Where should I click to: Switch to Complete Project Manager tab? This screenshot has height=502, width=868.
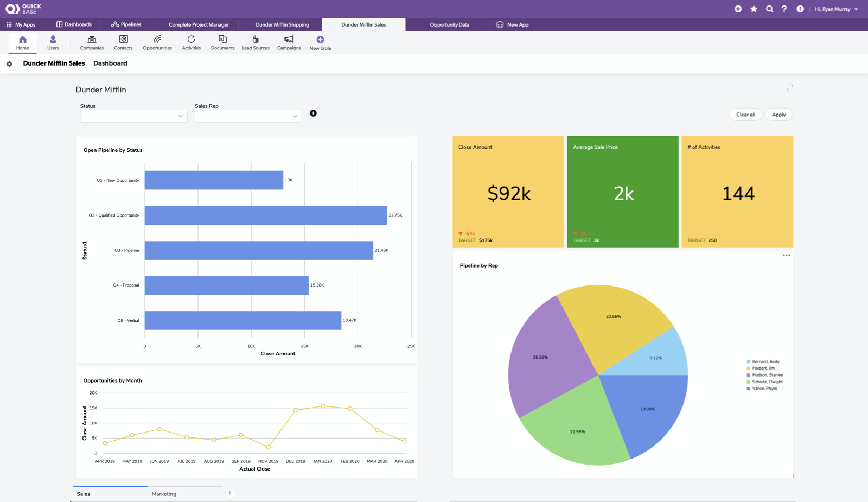199,24
